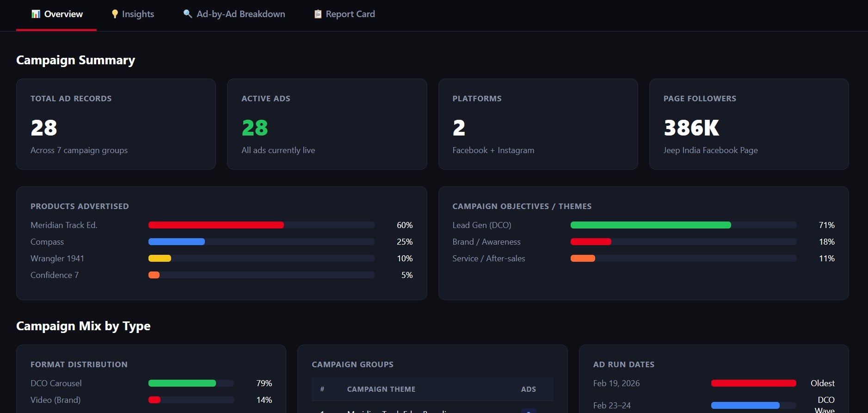Viewport: 868px width, 413px height.
Task: Click the 25% value for Compass
Action: coord(405,242)
